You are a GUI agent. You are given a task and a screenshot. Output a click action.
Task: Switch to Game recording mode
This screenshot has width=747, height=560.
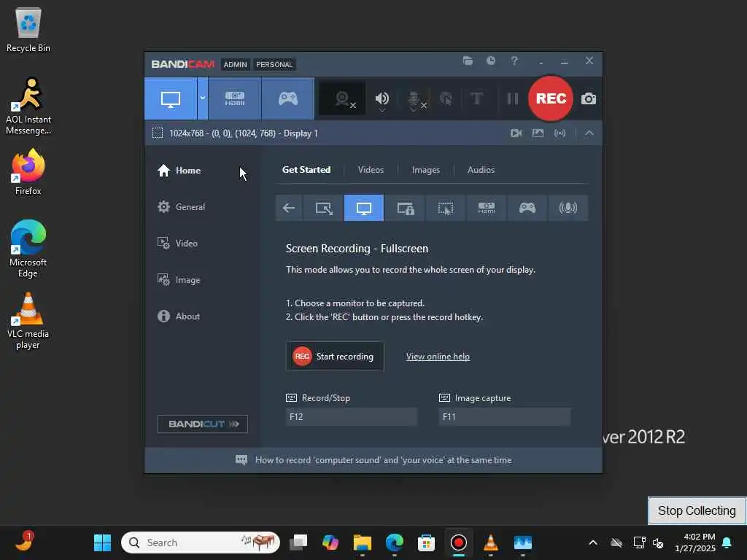pyautogui.click(x=287, y=98)
